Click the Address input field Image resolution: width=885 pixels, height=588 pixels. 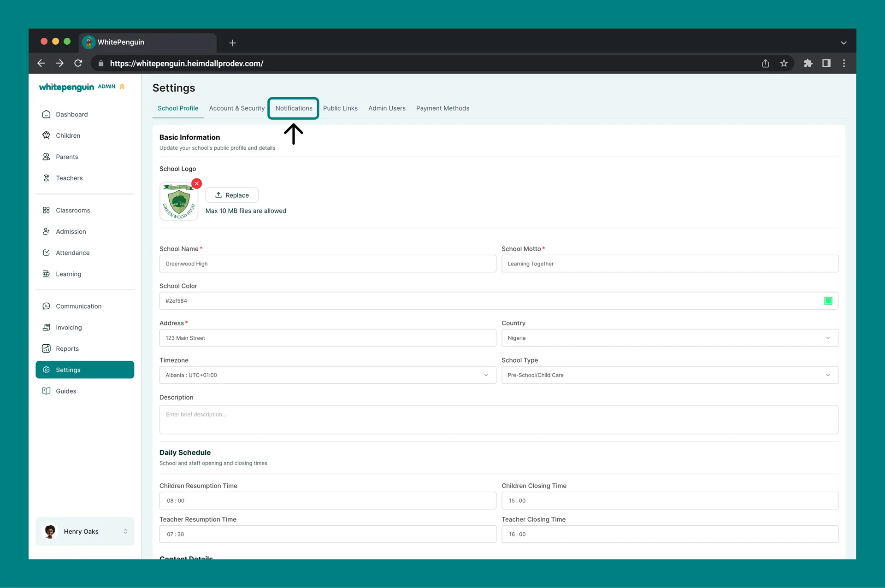(328, 338)
